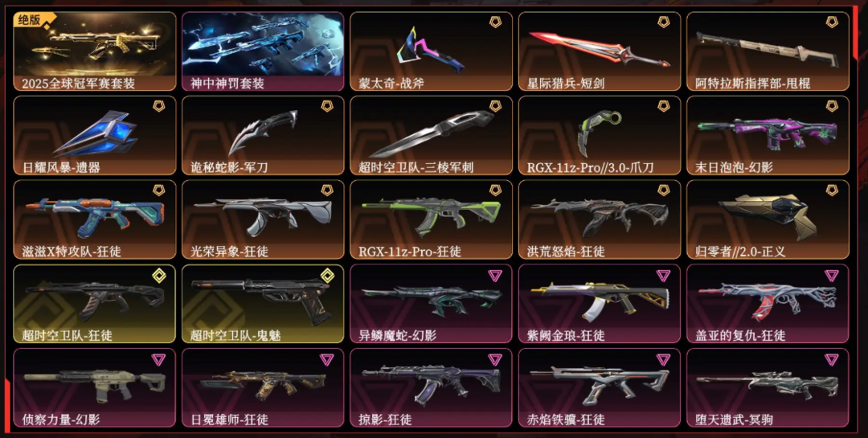Click the yellow diamond badge on 超时空卫队-鬼魅

tap(327, 275)
